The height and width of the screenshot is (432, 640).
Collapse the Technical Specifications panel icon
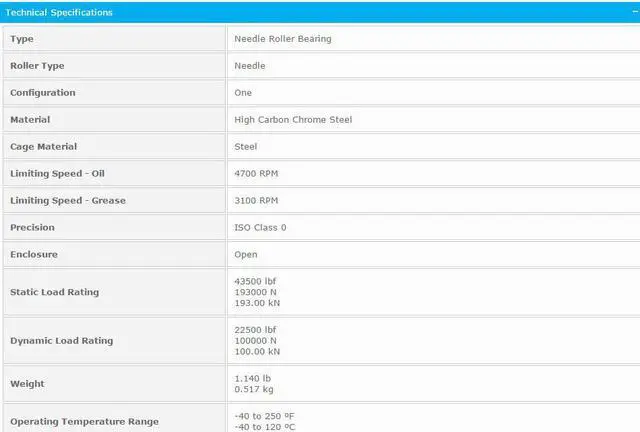[x=627, y=12]
